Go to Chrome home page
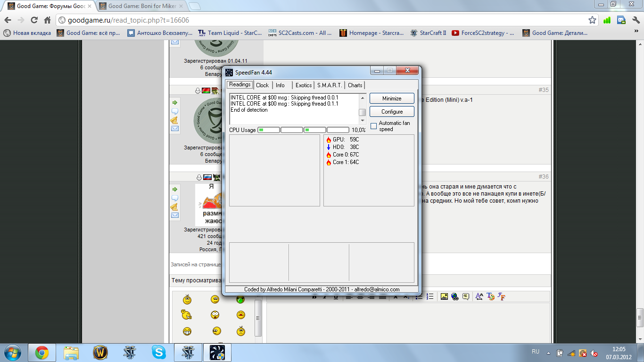The height and width of the screenshot is (362, 644). click(47, 20)
